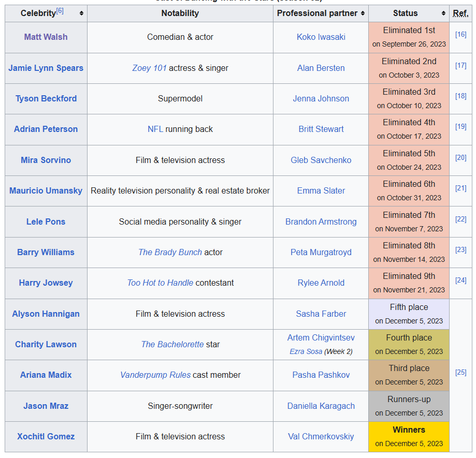Screen dimensions: 476x458
Task: Open reference [24] citation
Action: [x=460, y=280]
